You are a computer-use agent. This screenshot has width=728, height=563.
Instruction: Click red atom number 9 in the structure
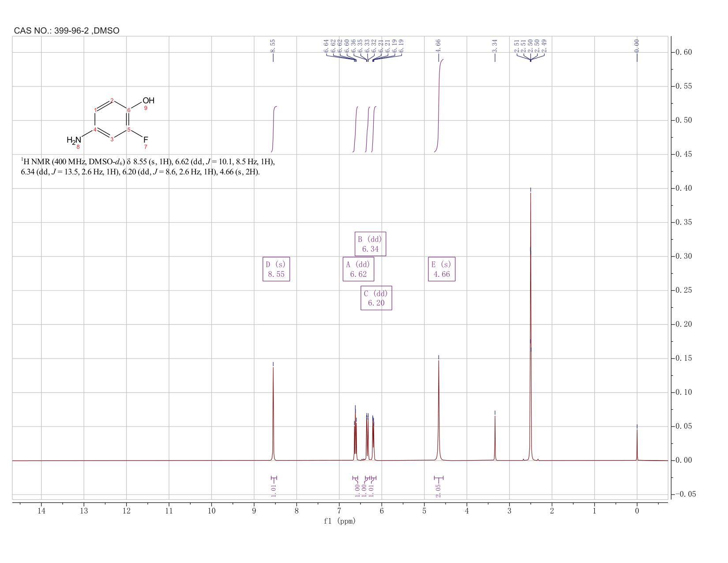[146, 108]
